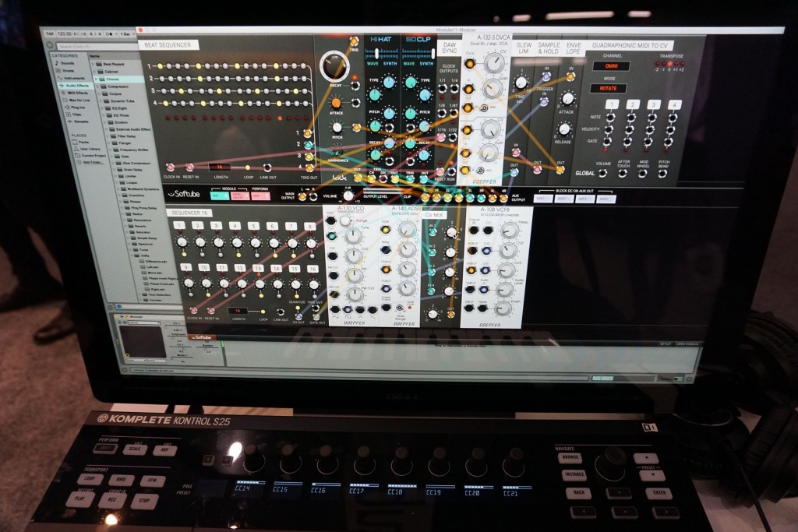The width and height of the screenshot is (798, 532).
Task: Toggle first step of Beat Sequencer row 1
Action: tap(158, 67)
